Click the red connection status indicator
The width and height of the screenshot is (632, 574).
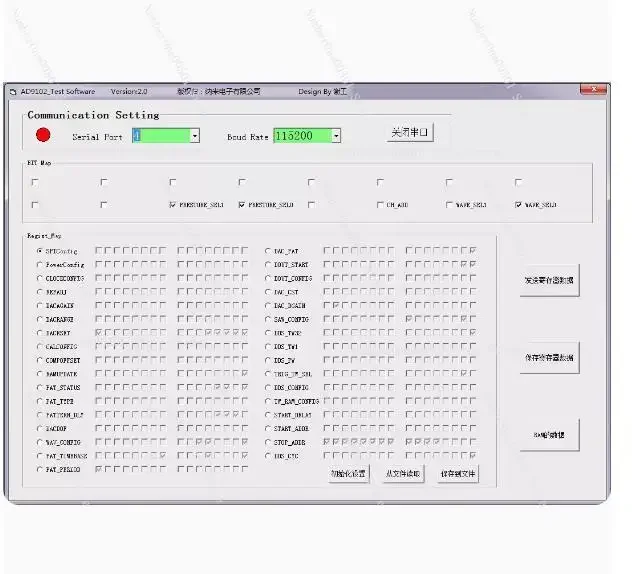click(43, 135)
